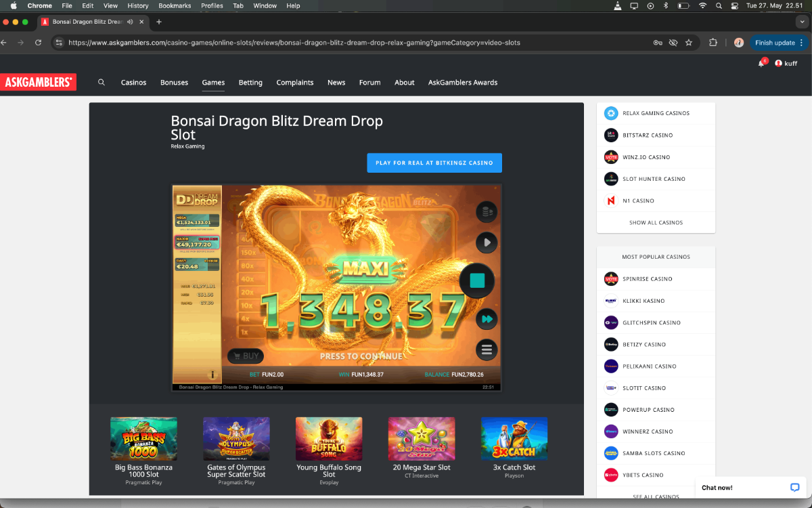
Task: Open the bet coins icon in the slot game
Action: click(x=486, y=213)
